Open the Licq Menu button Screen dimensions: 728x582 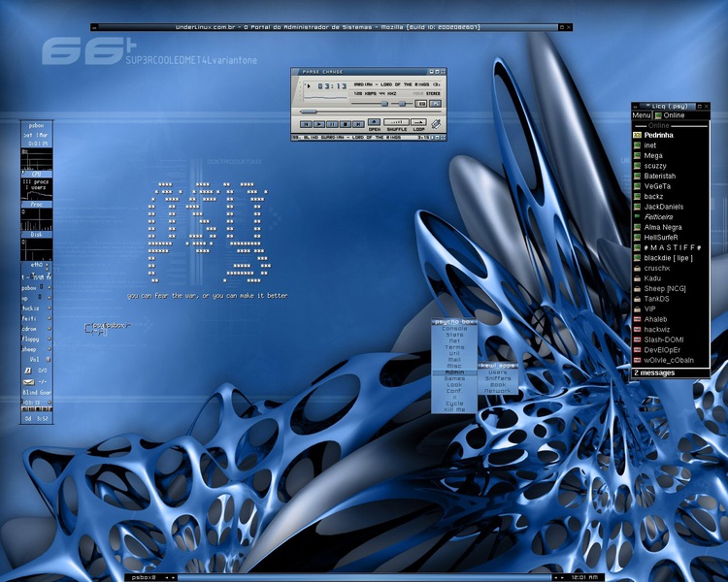click(642, 115)
